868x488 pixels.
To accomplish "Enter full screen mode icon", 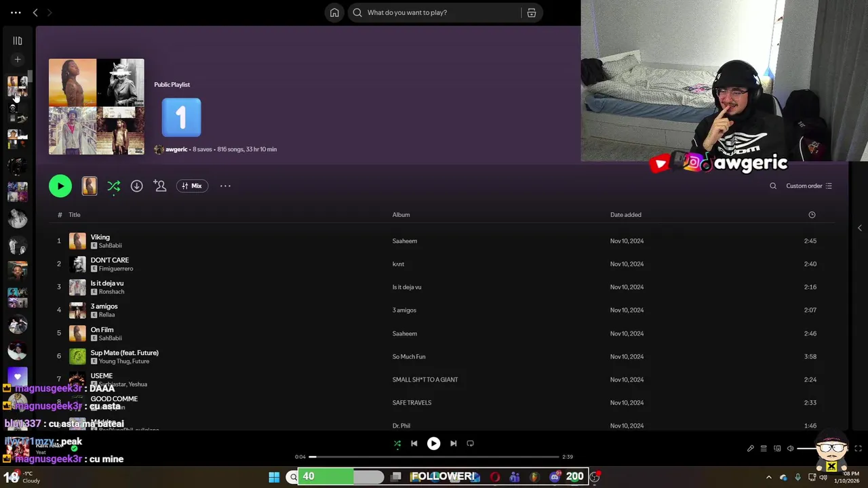I will 858,449.
